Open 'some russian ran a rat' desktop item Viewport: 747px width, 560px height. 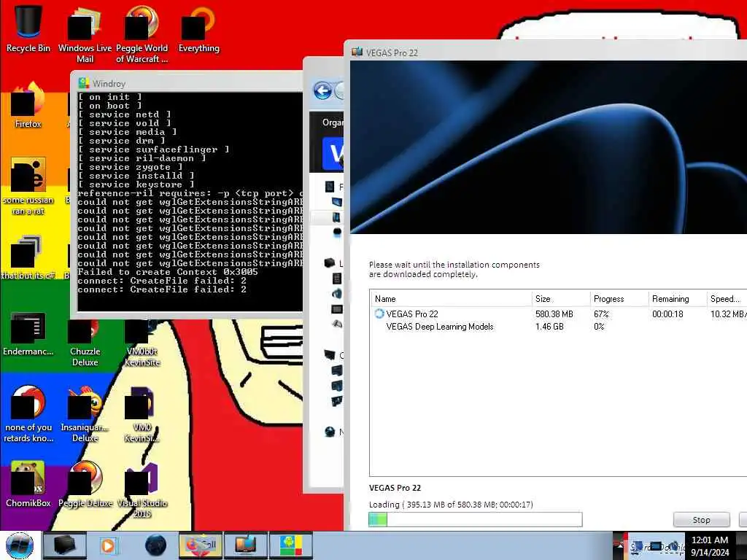click(x=28, y=187)
